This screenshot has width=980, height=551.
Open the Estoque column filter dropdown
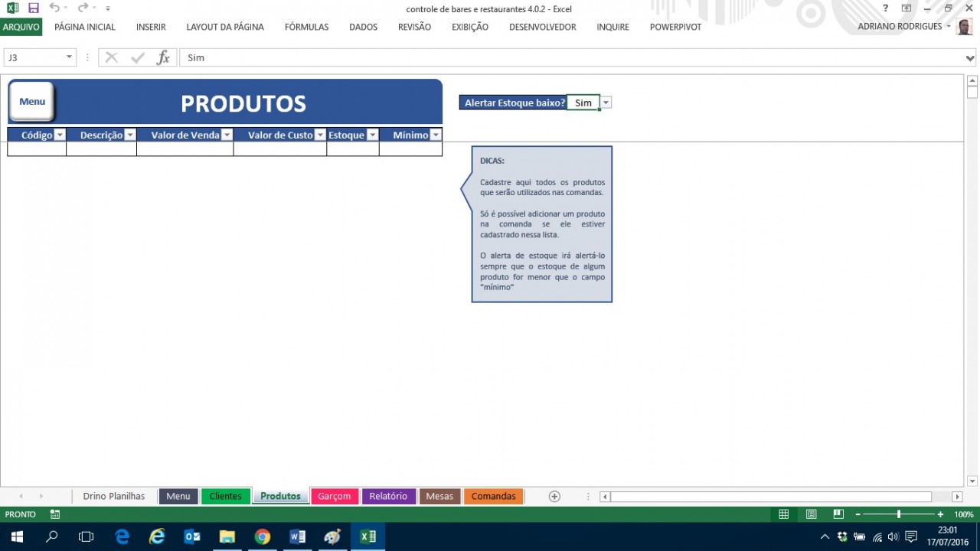(373, 135)
